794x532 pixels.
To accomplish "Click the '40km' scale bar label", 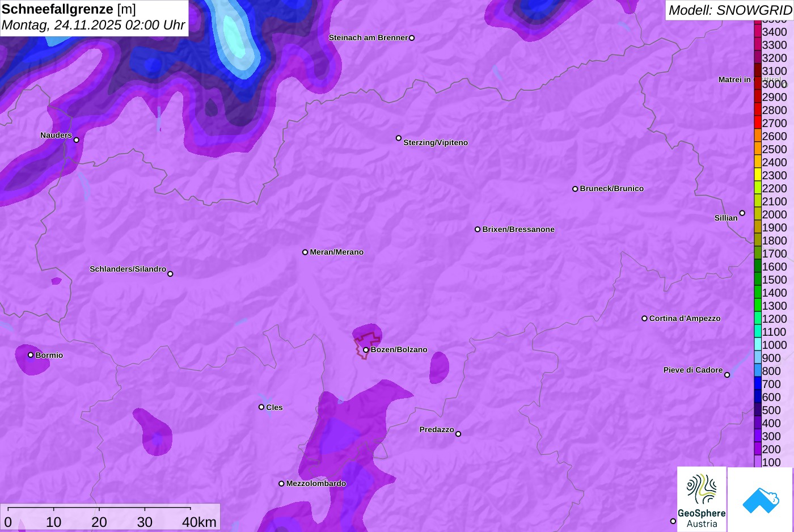I will [199, 522].
